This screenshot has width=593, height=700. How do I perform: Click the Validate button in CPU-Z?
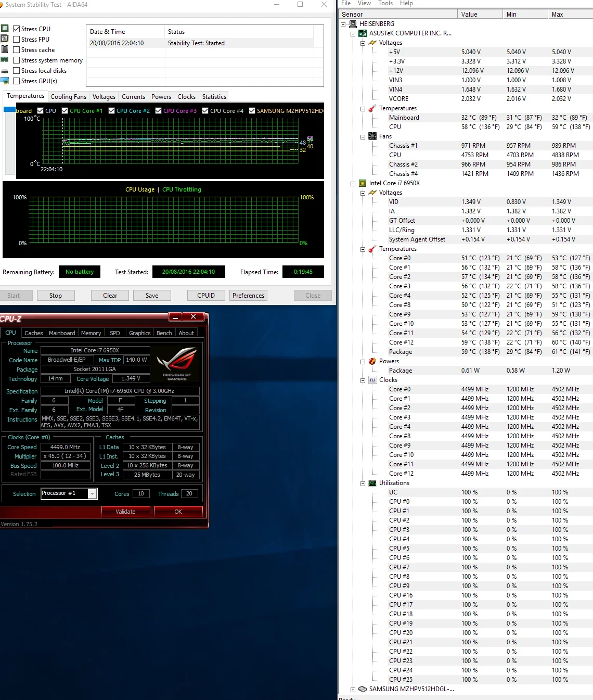point(125,512)
